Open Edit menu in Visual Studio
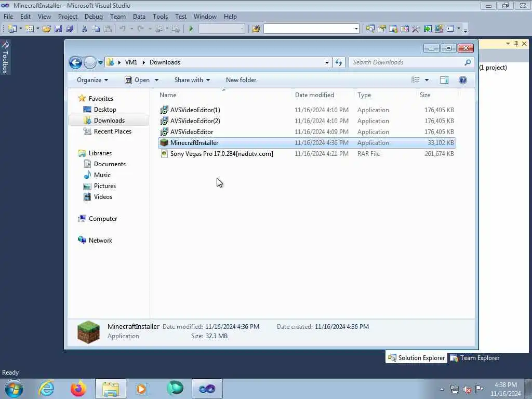Image resolution: width=532 pixels, height=399 pixels. 25,17
